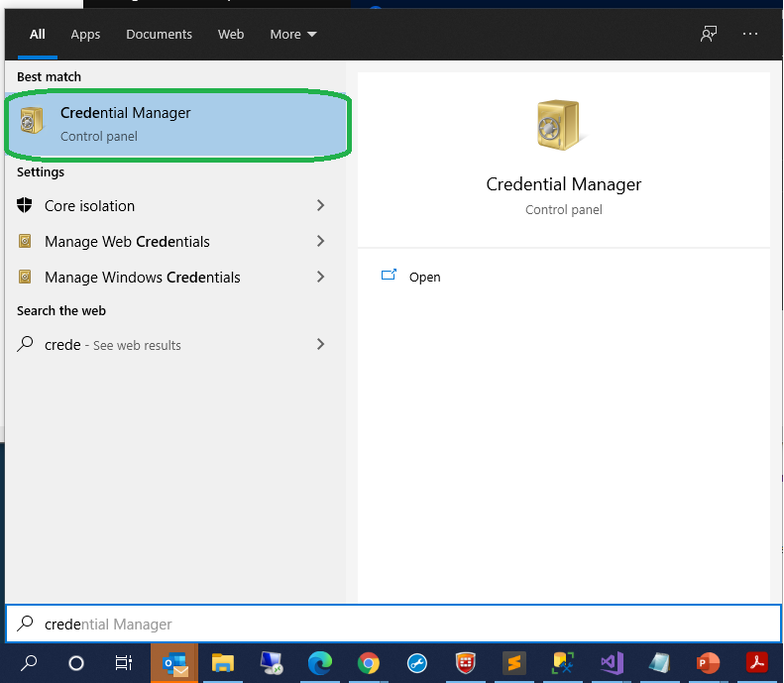
Task: Open Task View on the taskbar
Action: pyautogui.click(x=124, y=663)
